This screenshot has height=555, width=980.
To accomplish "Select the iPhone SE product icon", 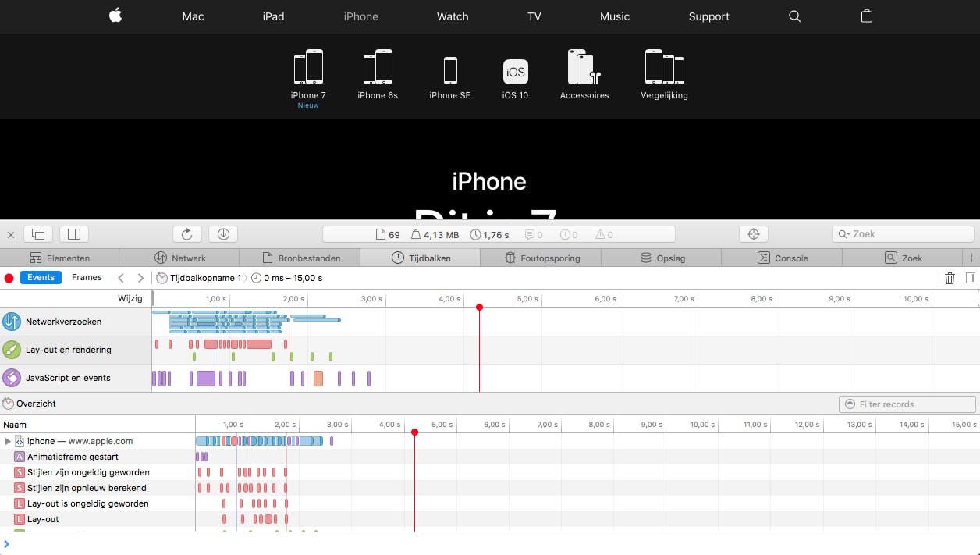I will [450, 70].
